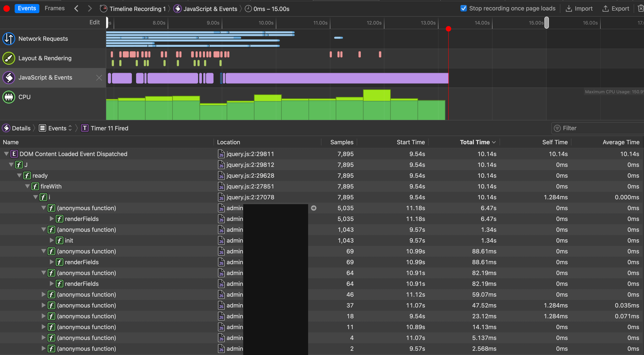Switch to Frames view

tap(54, 8)
